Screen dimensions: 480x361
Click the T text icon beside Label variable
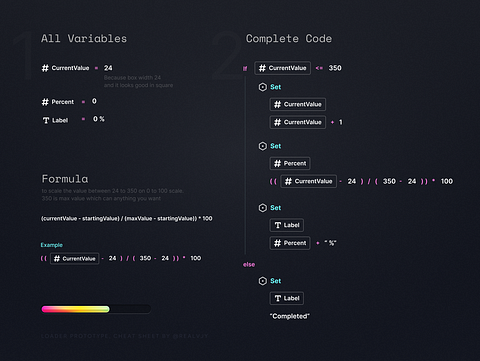point(46,120)
